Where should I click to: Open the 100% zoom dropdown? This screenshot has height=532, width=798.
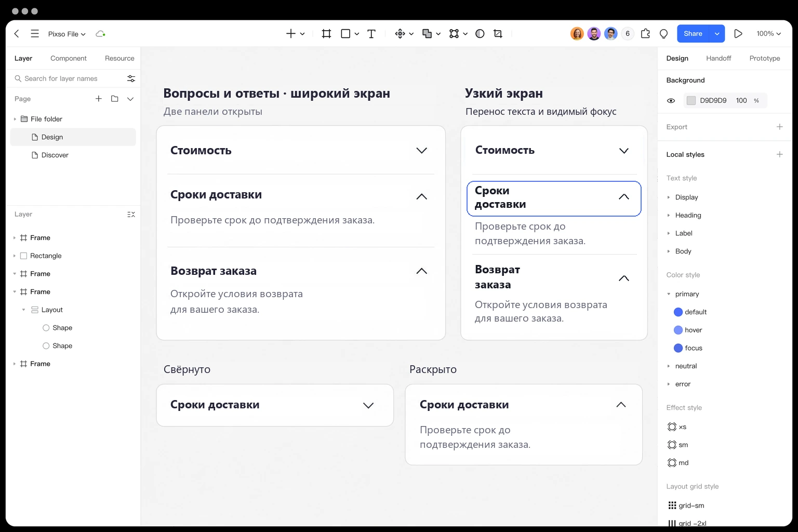coord(769,34)
